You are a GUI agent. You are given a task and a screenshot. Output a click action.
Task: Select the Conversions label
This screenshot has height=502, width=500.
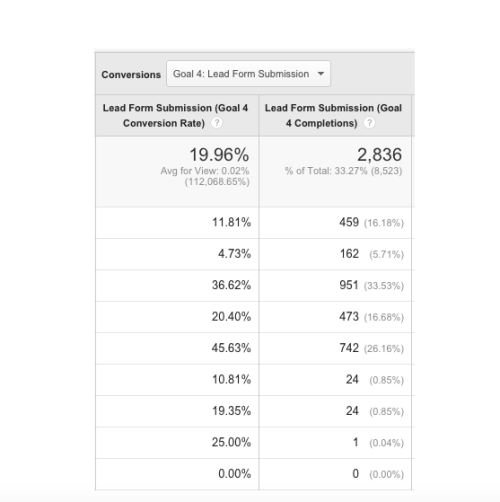click(x=131, y=74)
